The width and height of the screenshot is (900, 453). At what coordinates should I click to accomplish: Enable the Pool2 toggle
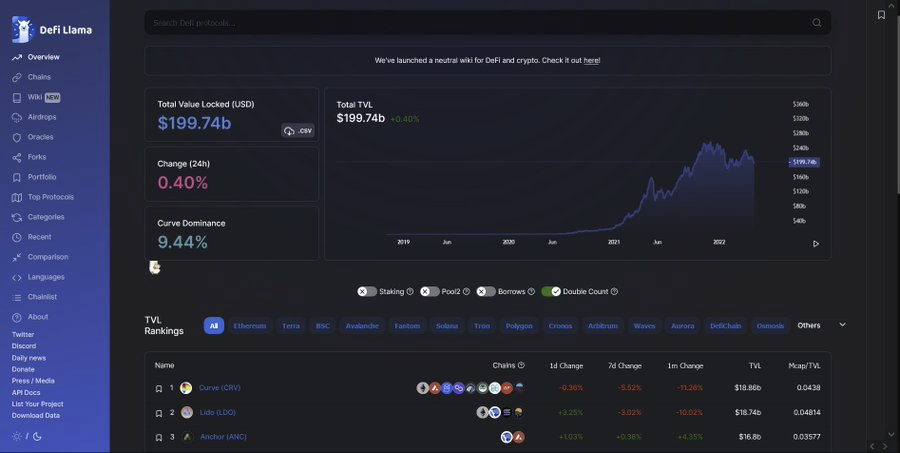[429, 292]
